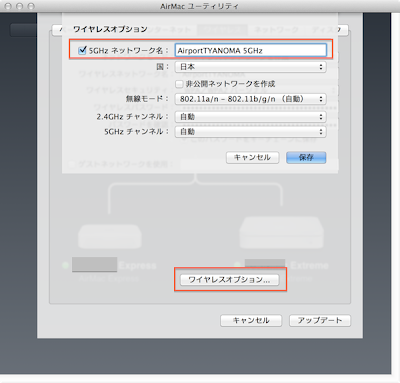Open the 5GHz チャンネル dropdown

pos(251,132)
